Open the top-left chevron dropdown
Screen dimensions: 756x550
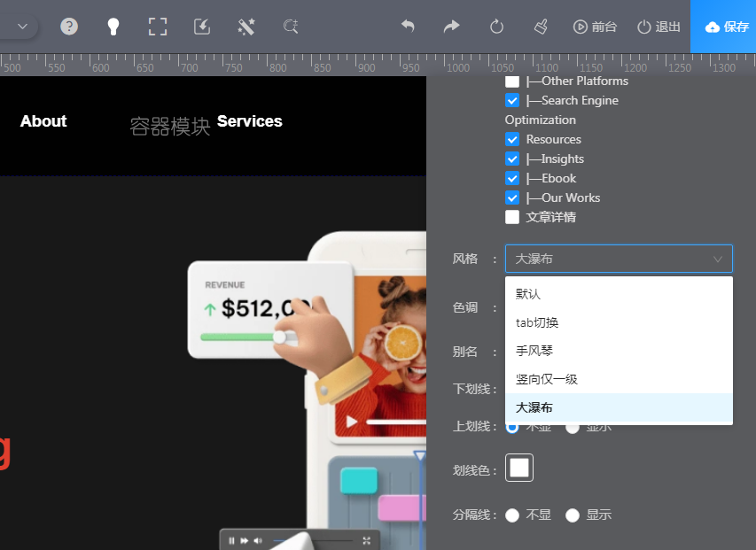(23, 27)
